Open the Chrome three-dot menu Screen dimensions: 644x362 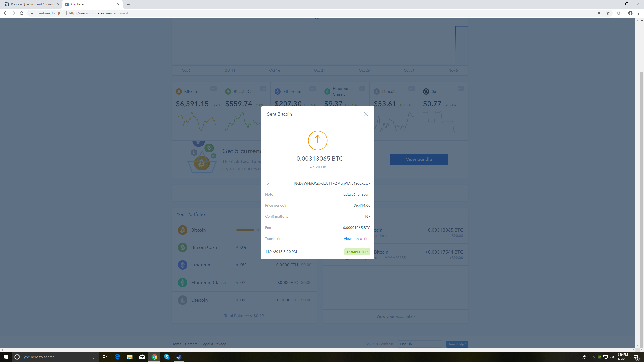pyautogui.click(x=638, y=13)
